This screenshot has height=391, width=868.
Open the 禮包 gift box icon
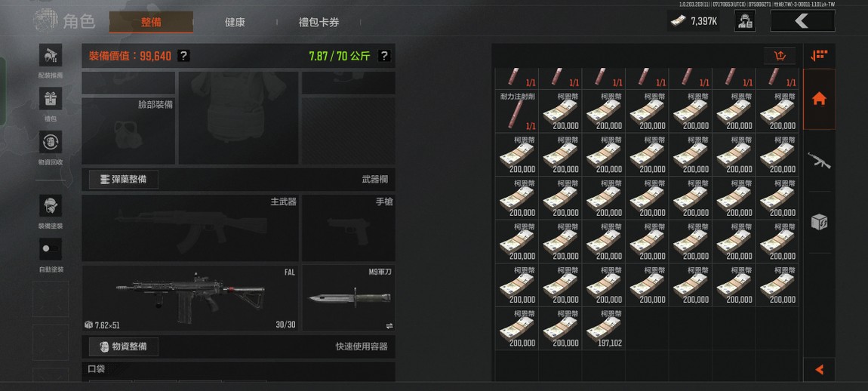pos(51,99)
